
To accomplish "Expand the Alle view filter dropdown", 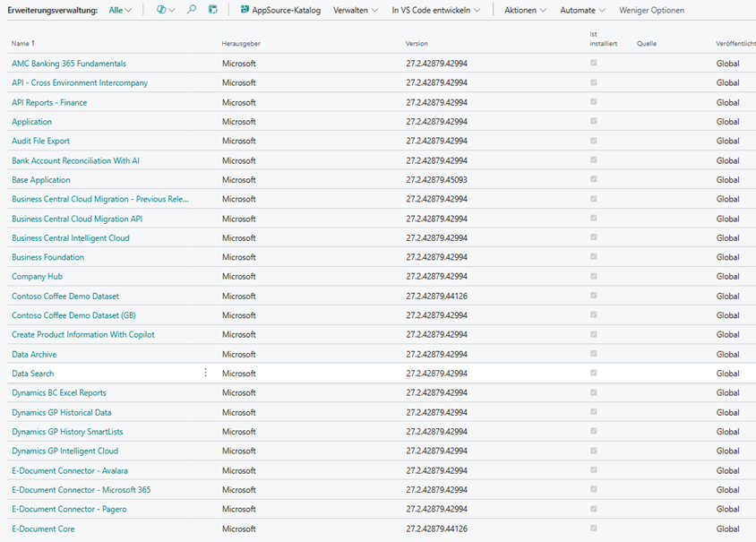I will tap(119, 10).
